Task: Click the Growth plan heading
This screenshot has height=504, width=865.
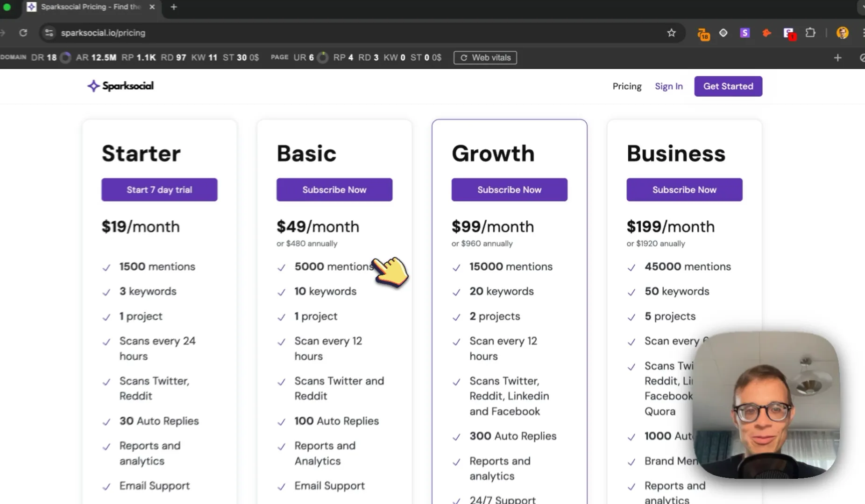Action: coord(493,153)
